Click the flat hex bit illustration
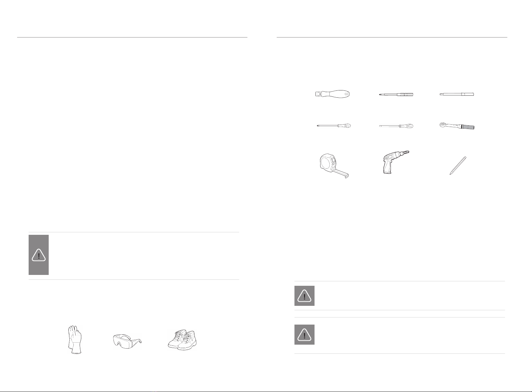The width and height of the screenshot is (532, 392). click(457, 94)
